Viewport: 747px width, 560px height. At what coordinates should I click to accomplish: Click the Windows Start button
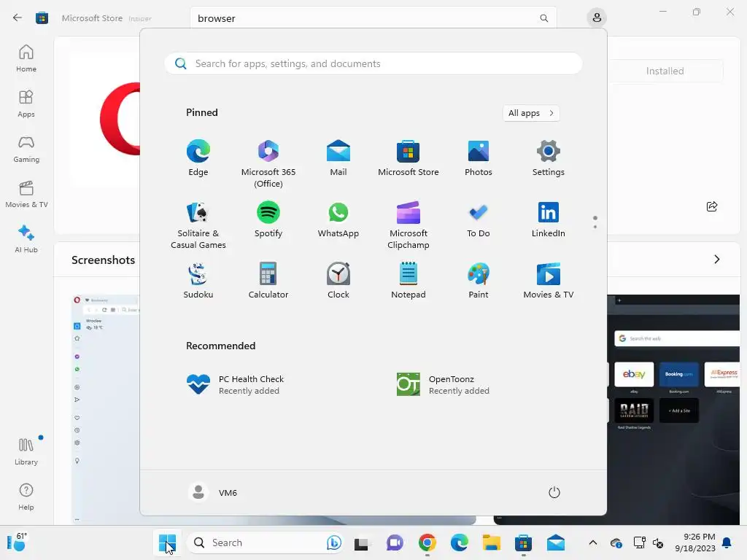167,542
